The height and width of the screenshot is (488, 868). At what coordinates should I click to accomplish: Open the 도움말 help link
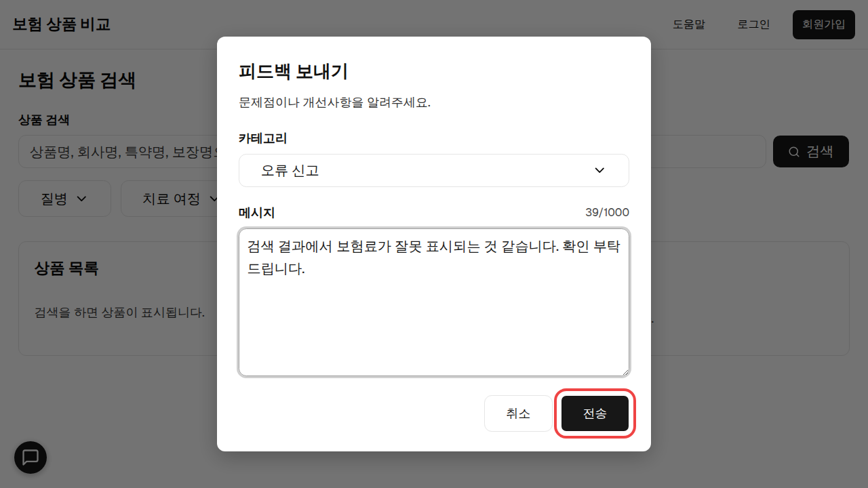(x=689, y=24)
